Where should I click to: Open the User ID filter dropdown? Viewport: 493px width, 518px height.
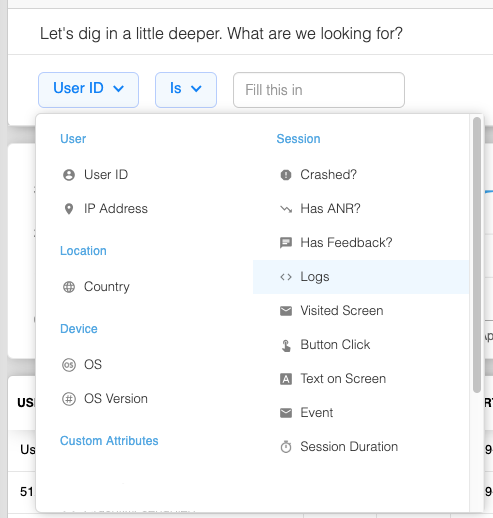[x=88, y=90]
